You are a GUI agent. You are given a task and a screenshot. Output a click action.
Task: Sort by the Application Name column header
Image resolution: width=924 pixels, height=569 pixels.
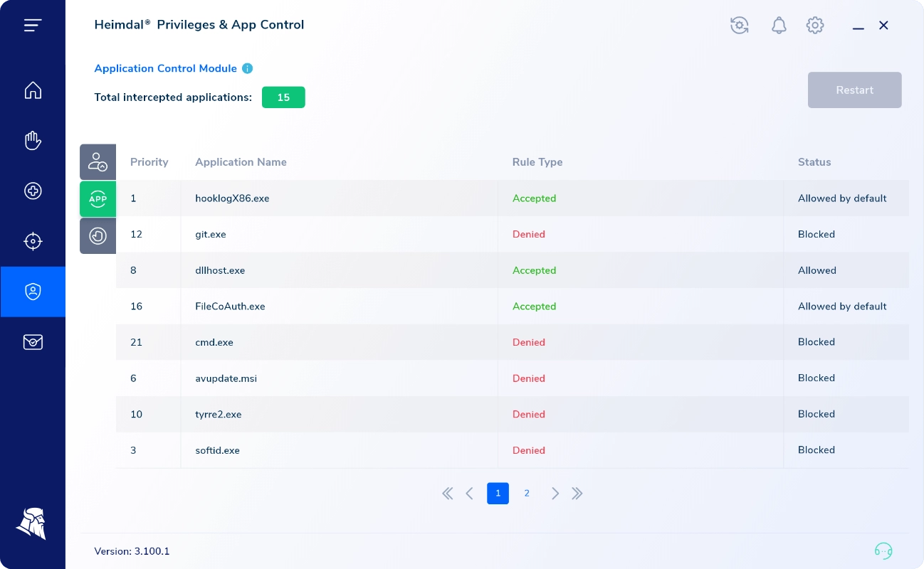[241, 162]
